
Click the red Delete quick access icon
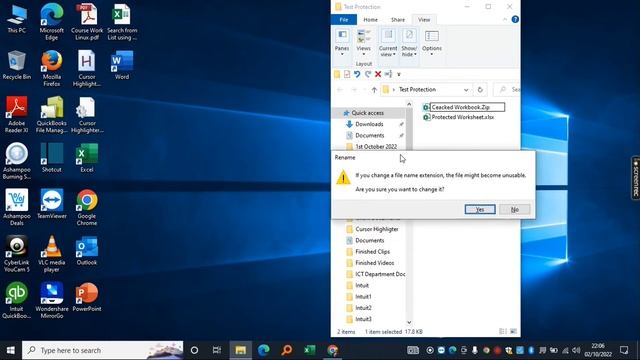click(378, 74)
